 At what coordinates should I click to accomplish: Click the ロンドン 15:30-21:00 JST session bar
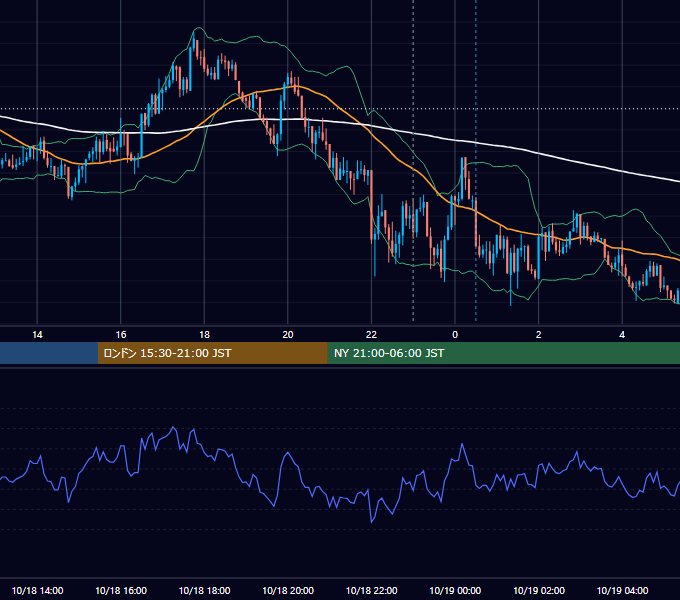[212, 353]
